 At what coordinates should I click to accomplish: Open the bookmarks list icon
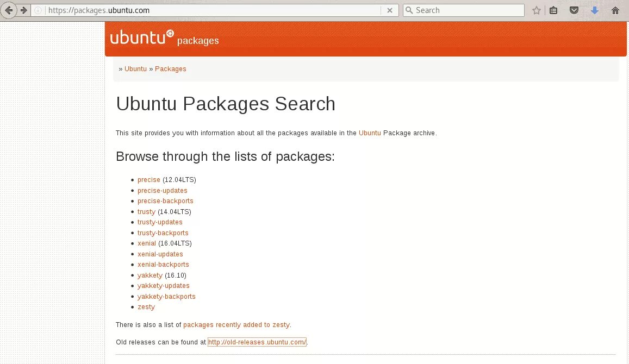[x=553, y=10]
